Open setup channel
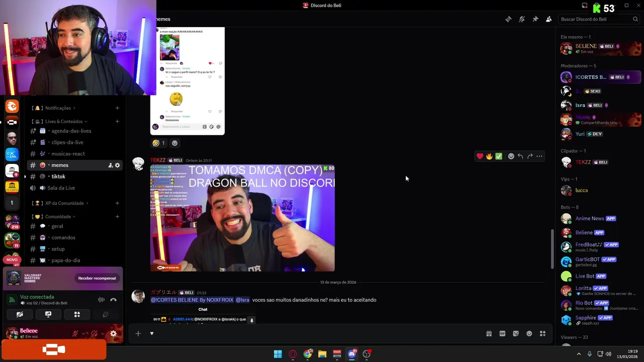 pyautogui.click(x=74, y=249)
